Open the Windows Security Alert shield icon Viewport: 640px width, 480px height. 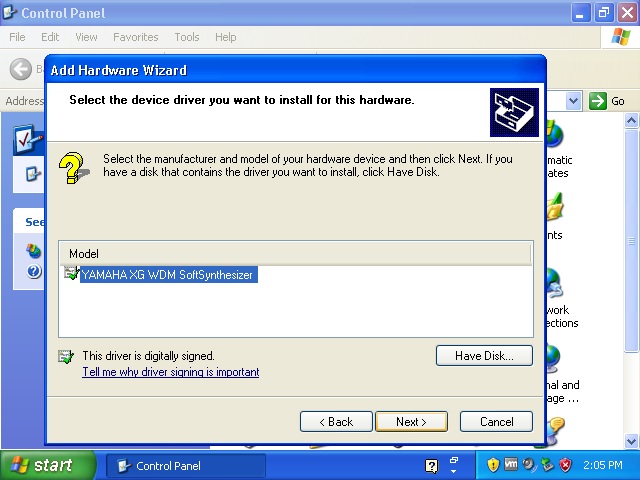click(x=493, y=465)
